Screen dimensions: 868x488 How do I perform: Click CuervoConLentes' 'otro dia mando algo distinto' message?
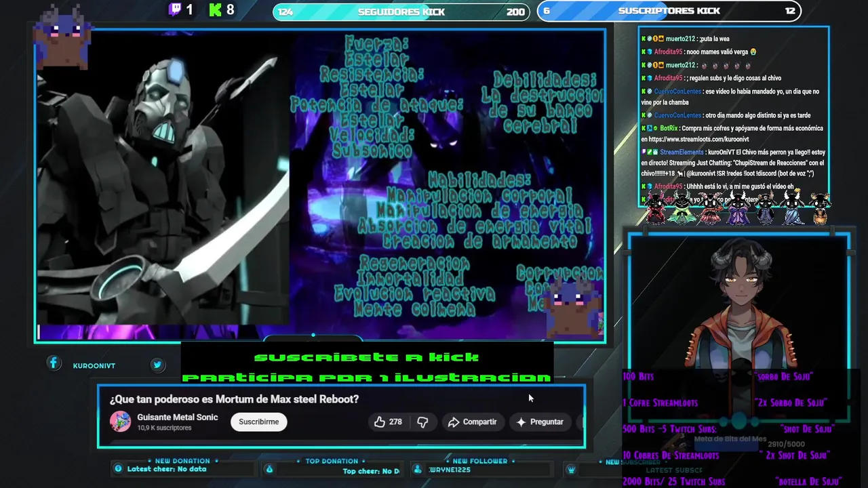pyautogui.click(x=726, y=115)
